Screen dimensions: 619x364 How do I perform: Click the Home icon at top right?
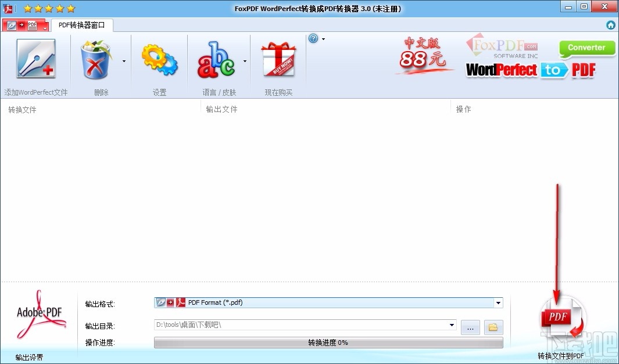tap(610, 25)
